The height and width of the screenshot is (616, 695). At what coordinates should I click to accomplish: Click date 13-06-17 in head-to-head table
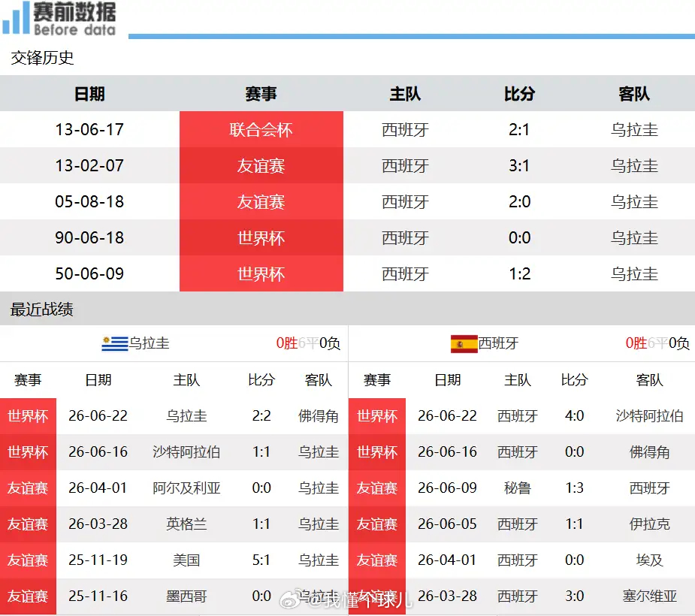click(89, 129)
